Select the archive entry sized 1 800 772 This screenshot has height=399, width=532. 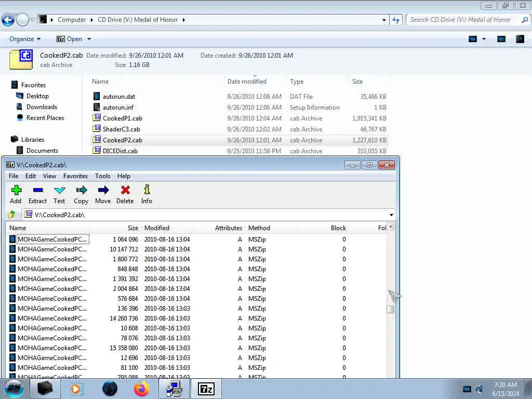click(x=196, y=259)
